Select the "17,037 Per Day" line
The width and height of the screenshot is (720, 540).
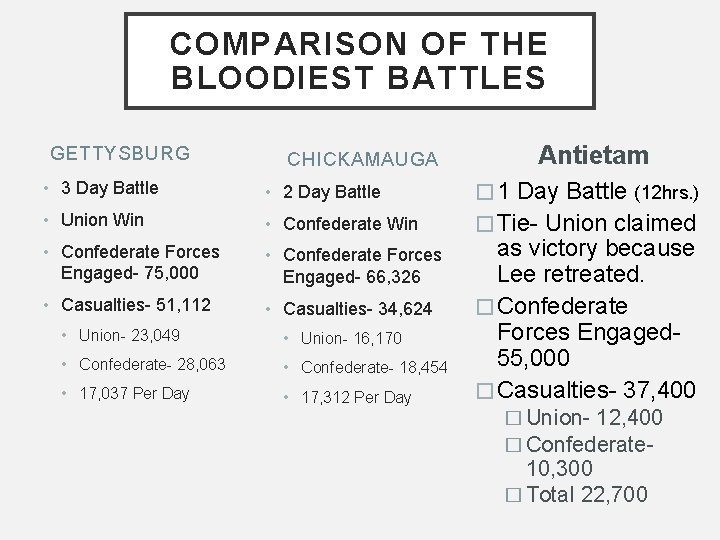click(x=134, y=393)
